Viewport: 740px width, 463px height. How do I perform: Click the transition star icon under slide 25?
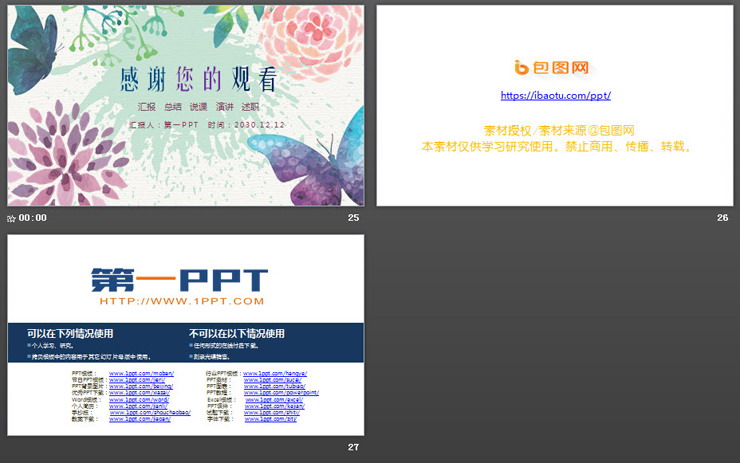click(x=11, y=217)
